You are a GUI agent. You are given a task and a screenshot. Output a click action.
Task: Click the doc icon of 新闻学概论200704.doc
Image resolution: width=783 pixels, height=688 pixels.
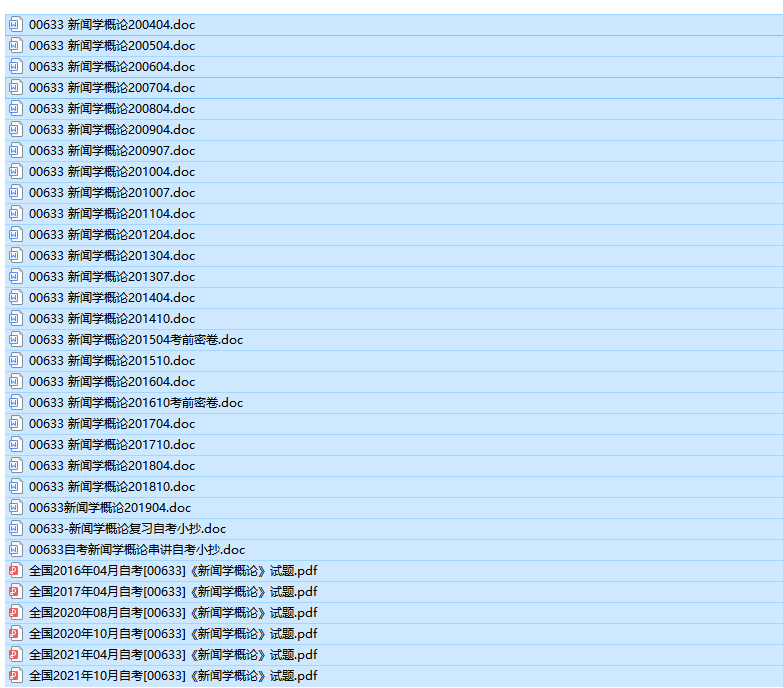pos(15,87)
